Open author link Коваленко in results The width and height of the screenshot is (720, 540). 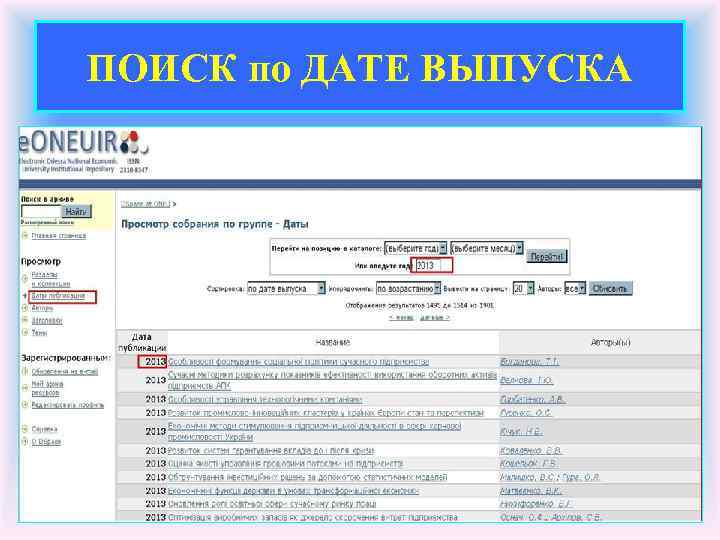click(x=530, y=450)
